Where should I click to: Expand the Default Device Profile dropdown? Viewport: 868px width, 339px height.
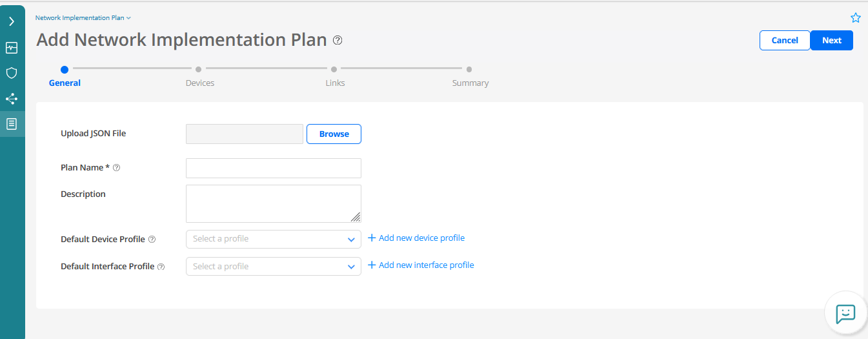click(x=274, y=239)
